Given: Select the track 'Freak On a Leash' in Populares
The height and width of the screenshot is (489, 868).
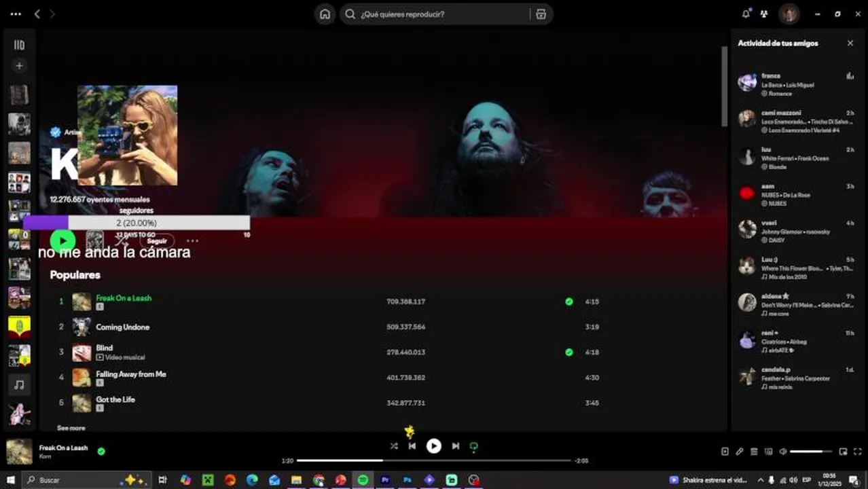Looking at the screenshot, I should [x=124, y=298].
